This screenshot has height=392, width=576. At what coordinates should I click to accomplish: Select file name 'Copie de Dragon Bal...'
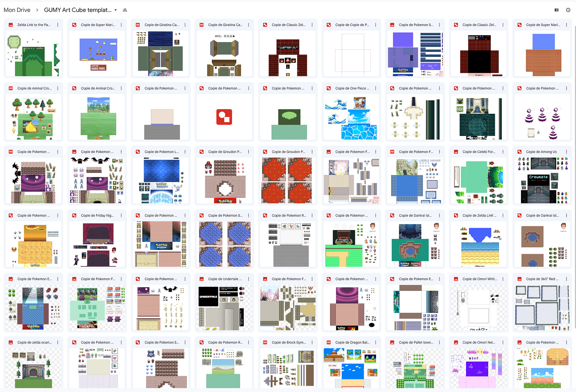(352, 343)
